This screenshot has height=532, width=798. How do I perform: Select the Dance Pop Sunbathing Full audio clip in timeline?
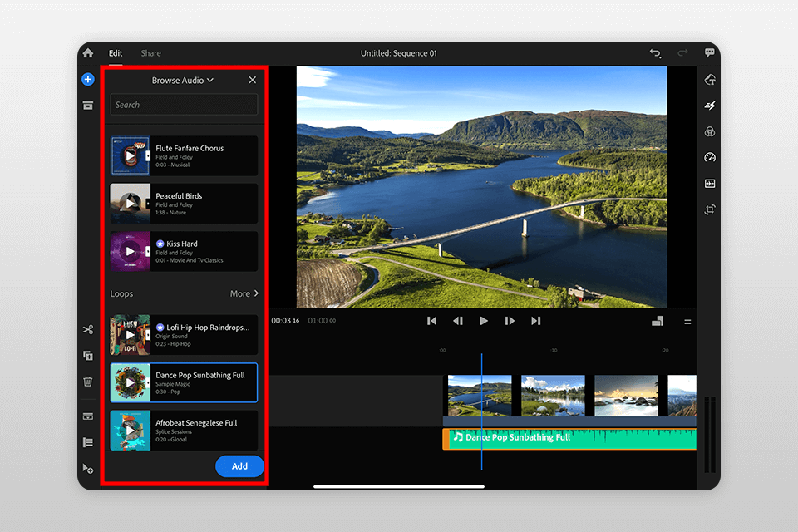pos(569,438)
